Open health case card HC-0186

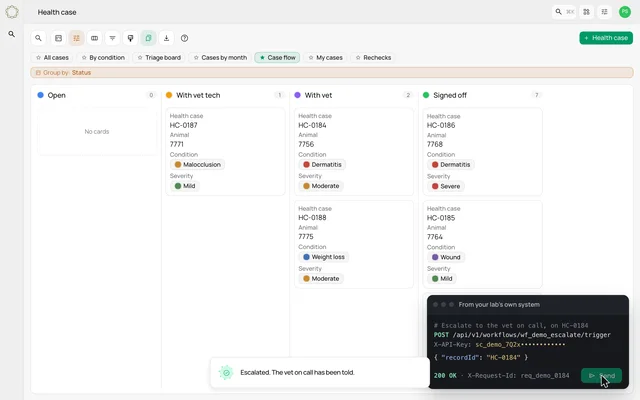(x=482, y=151)
